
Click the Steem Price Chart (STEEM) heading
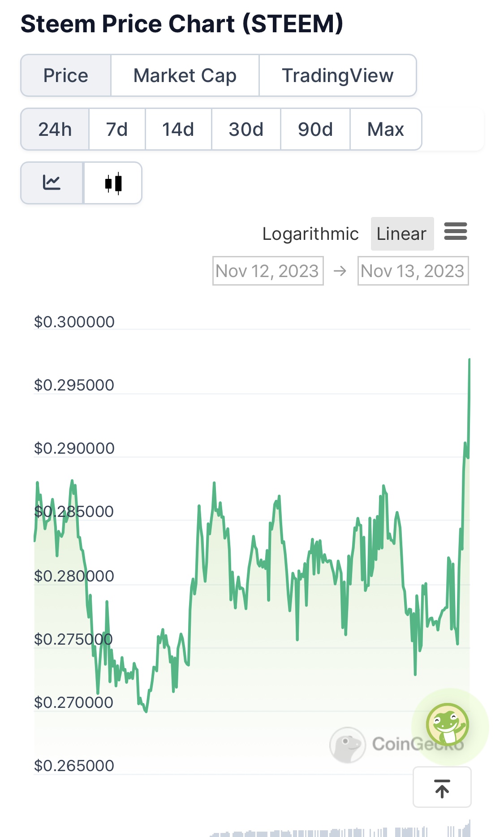click(x=182, y=24)
